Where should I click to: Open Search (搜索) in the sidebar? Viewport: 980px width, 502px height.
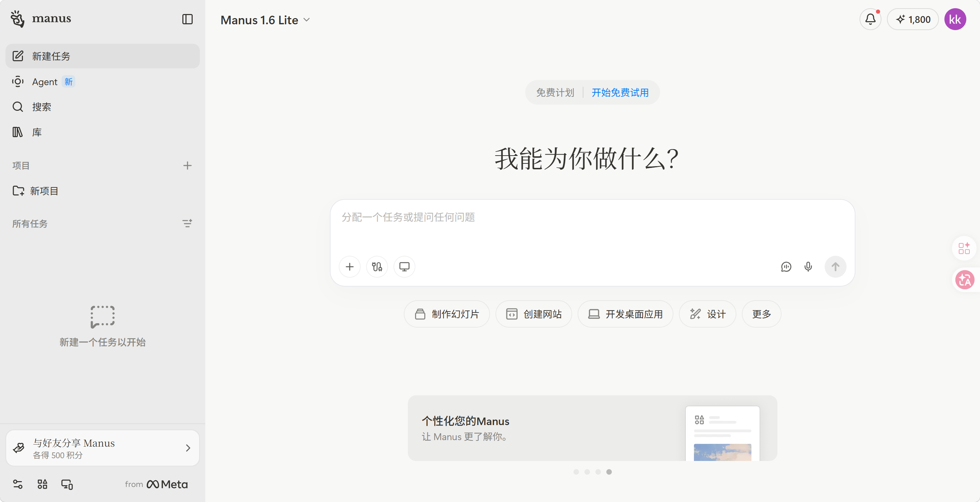coord(102,107)
